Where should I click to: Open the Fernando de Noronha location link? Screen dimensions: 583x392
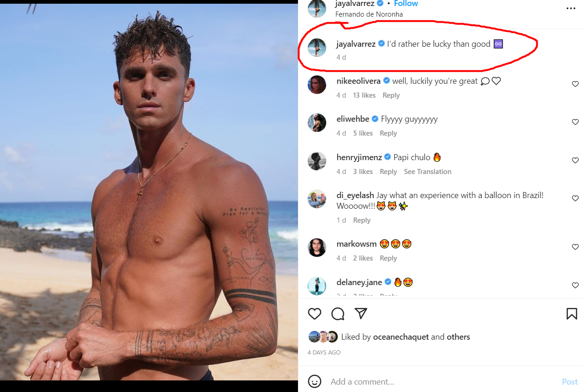coord(369,14)
